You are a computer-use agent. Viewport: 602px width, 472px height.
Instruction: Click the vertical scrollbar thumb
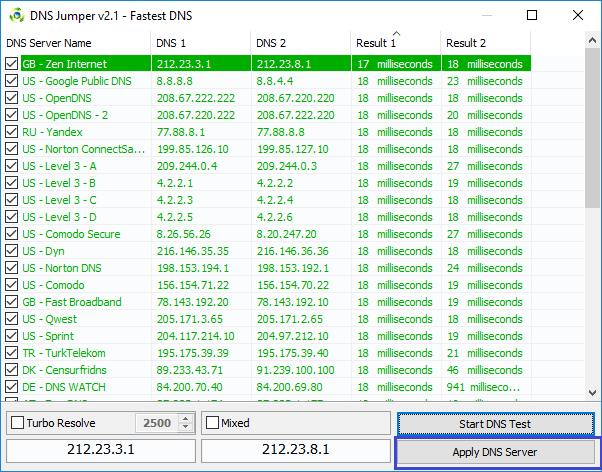(592, 128)
